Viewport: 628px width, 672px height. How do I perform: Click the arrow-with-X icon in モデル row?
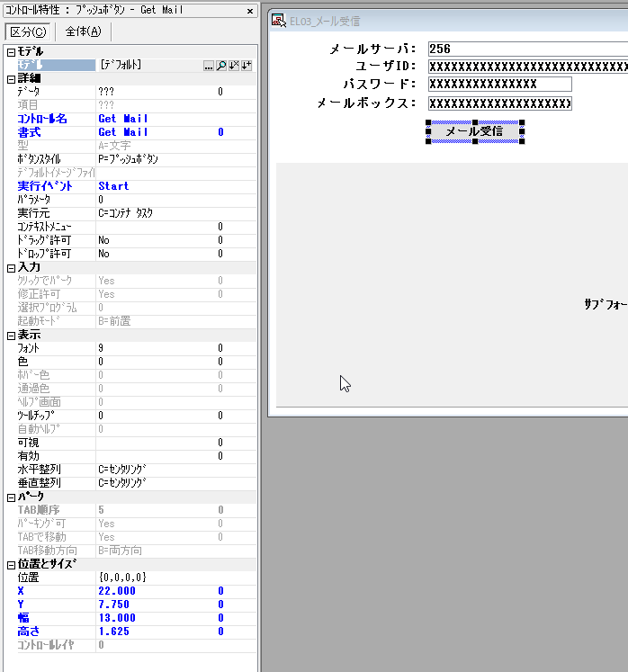(234, 66)
